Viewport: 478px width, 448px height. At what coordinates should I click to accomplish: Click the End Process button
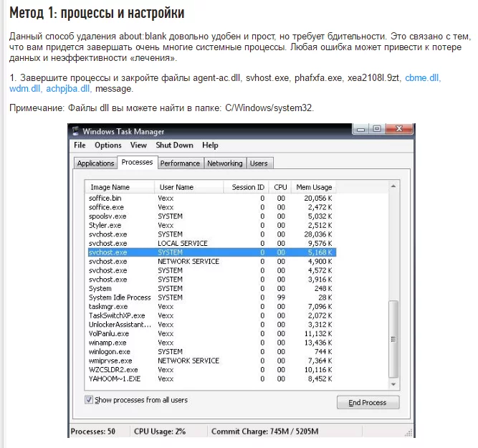368,403
